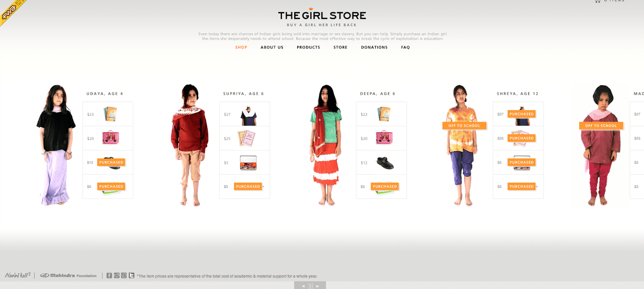This screenshot has height=289, width=644.
Task: Pick Supriya's $5 pencil box item
Action: click(x=245, y=163)
